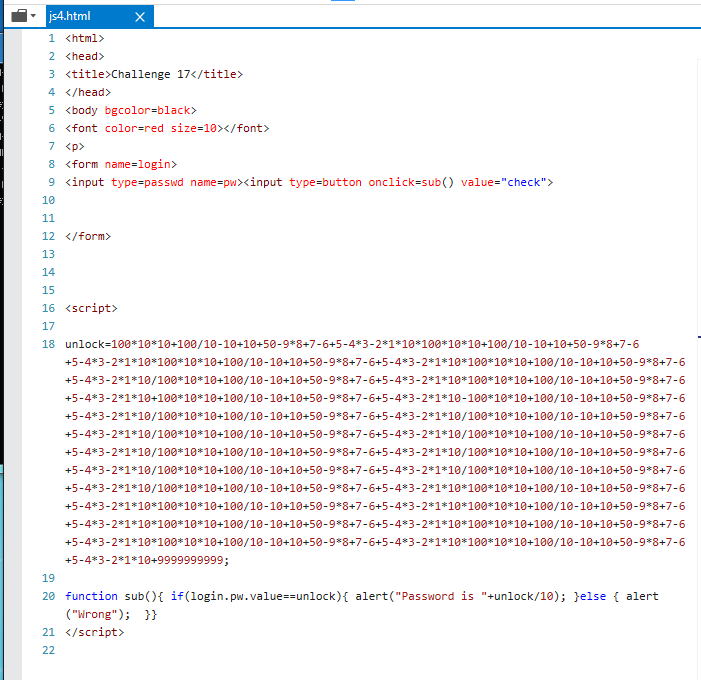Click type=passwd attribute on line 9
This screenshot has height=680, width=701.
(x=147, y=182)
